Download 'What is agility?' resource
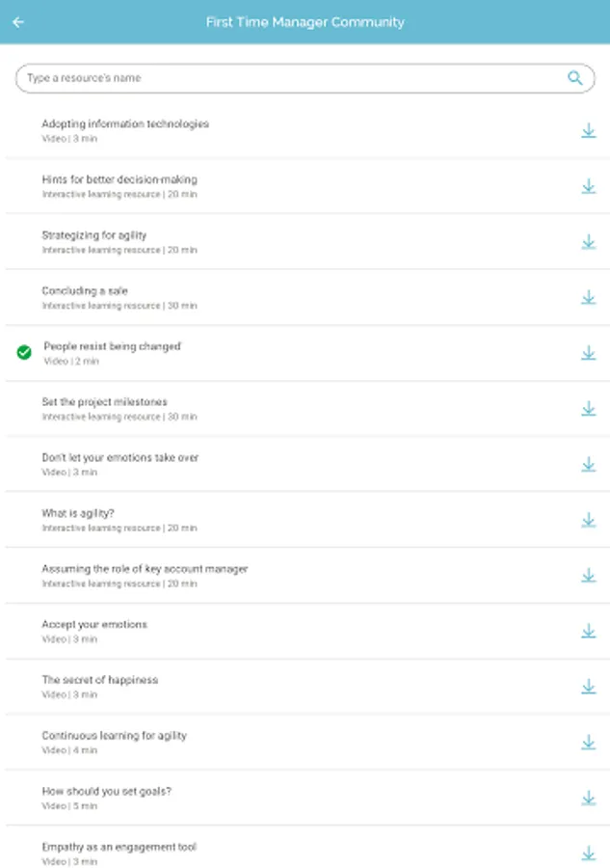 [589, 521]
